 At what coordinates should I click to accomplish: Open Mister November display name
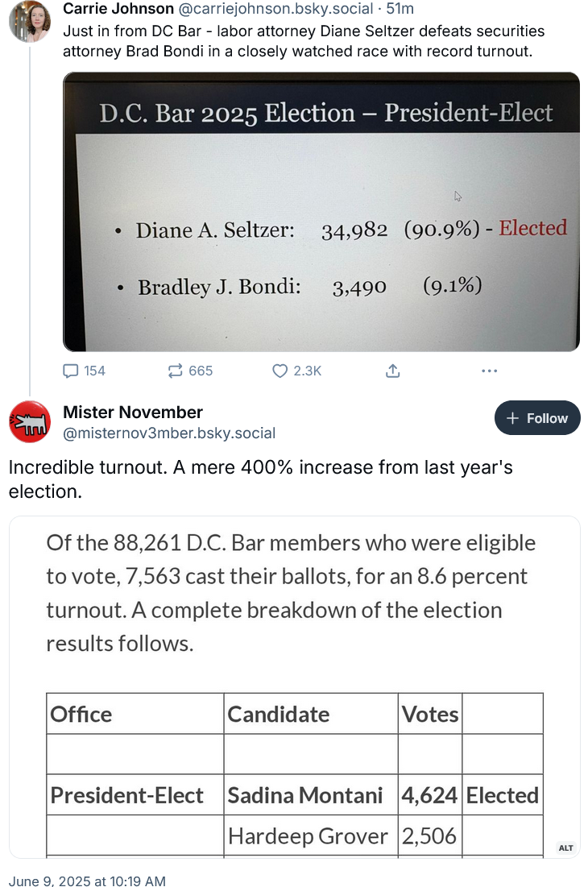click(x=133, y=412)
